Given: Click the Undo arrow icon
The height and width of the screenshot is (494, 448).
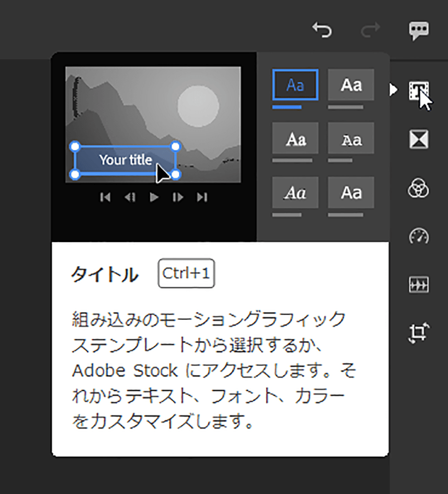Looking at the screenshot, I should [x=322, y=30].
